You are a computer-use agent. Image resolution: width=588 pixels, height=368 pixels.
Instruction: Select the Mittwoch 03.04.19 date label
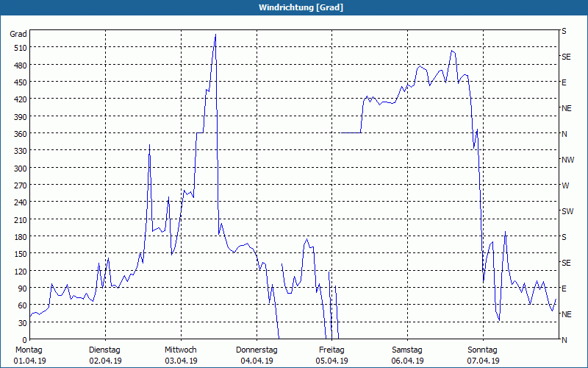[x=181, y=355]
